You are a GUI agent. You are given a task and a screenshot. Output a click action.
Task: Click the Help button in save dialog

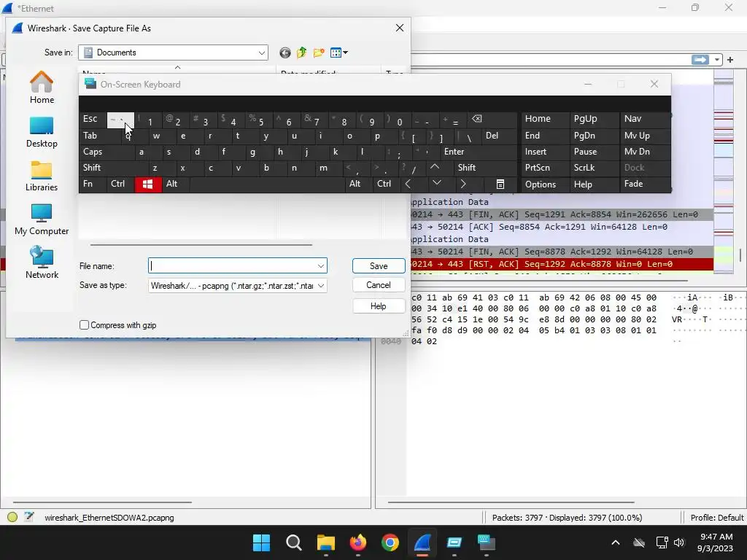point(379,306)
